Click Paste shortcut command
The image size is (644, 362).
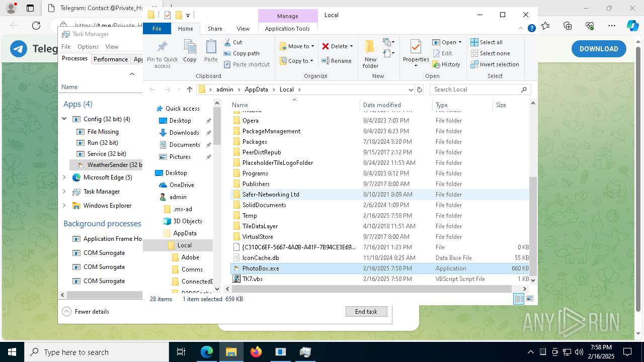247,64
